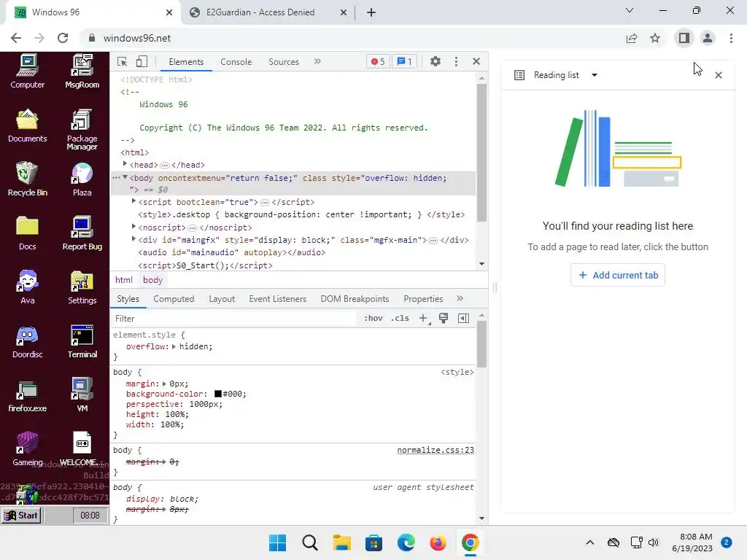Add current tab to reading list
The width and height of the screenshot is (747, 560).
618,275
